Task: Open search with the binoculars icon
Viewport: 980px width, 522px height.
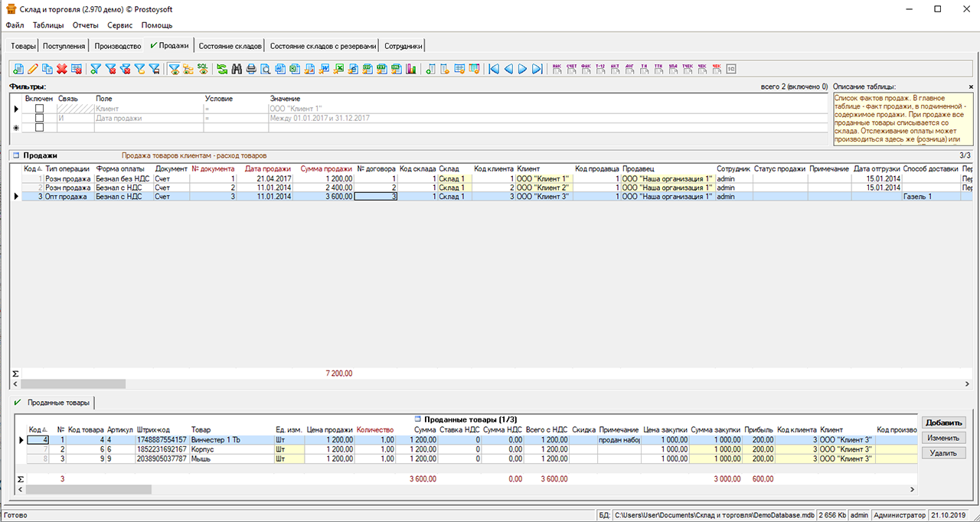Action: pyautogui.click(x=237, y=70)
